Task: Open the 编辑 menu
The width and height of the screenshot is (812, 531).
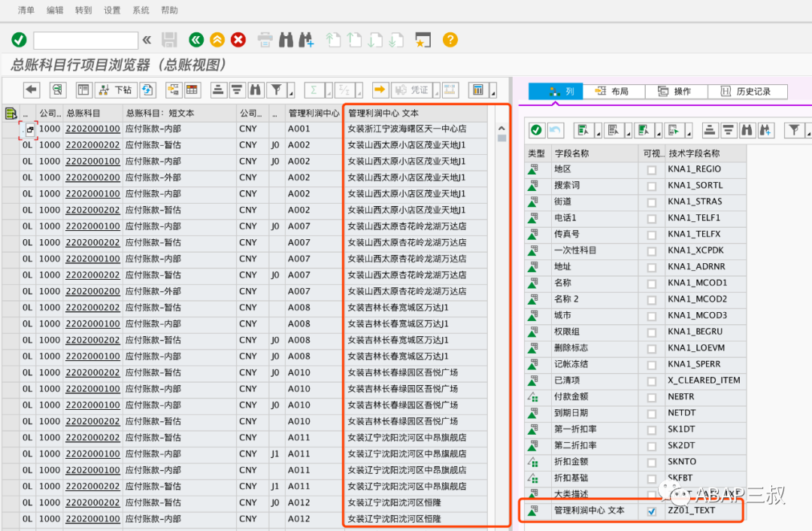Action: click(54, 10)
